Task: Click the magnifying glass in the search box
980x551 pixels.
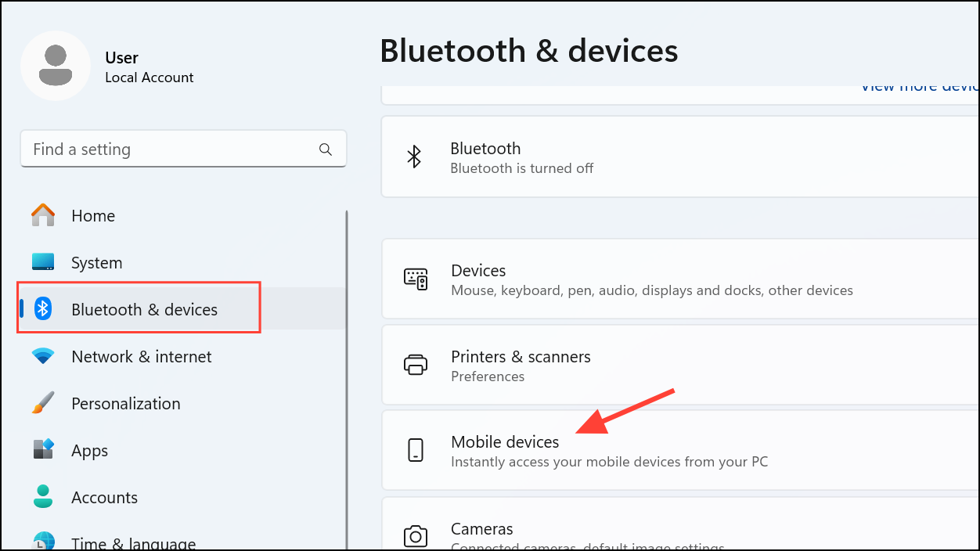Action: pos(325,149)
